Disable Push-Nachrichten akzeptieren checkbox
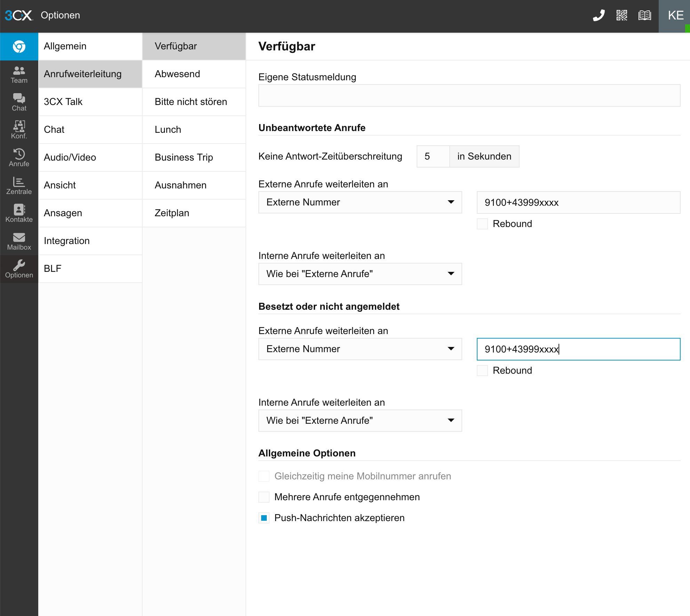The width and height of the screenshot is (690, 616). point(264,518)
